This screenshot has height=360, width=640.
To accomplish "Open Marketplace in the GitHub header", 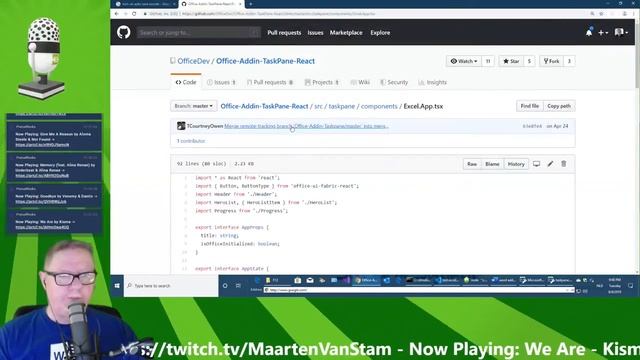I will pos(346,33).
